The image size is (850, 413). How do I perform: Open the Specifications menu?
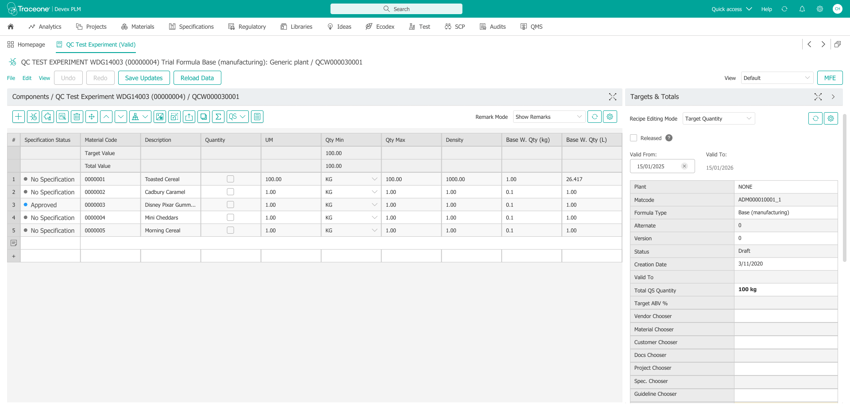191,27
